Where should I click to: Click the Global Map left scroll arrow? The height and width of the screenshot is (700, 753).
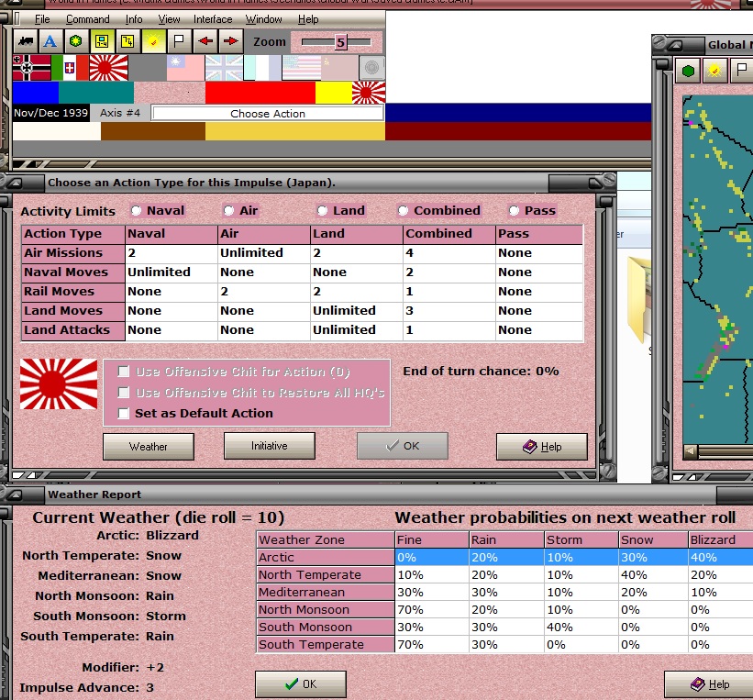[691, 451]
